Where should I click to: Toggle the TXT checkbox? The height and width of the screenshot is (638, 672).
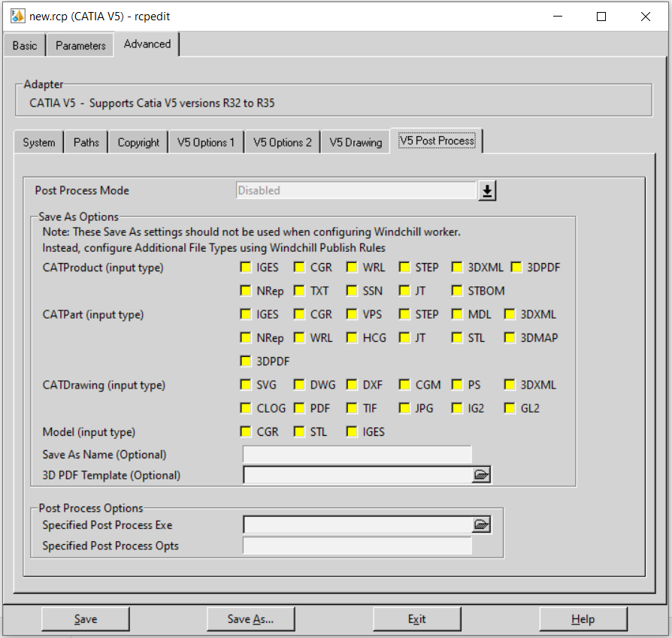point(299,291)
